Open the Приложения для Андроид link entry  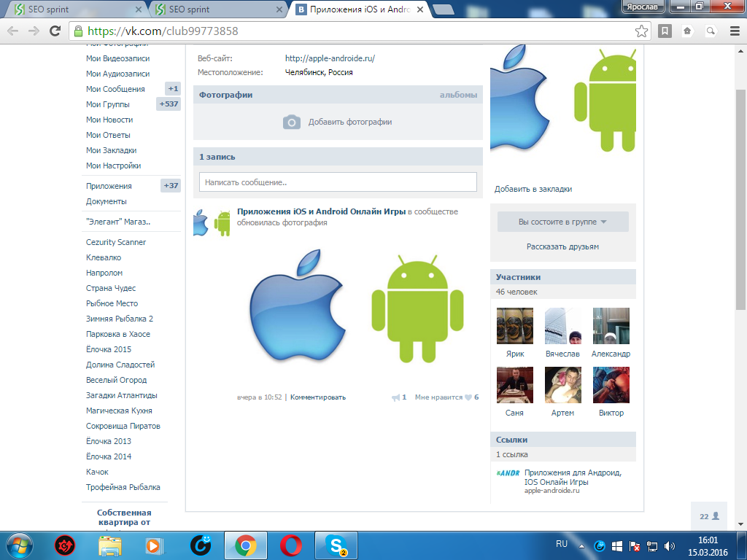coord(573,477)
